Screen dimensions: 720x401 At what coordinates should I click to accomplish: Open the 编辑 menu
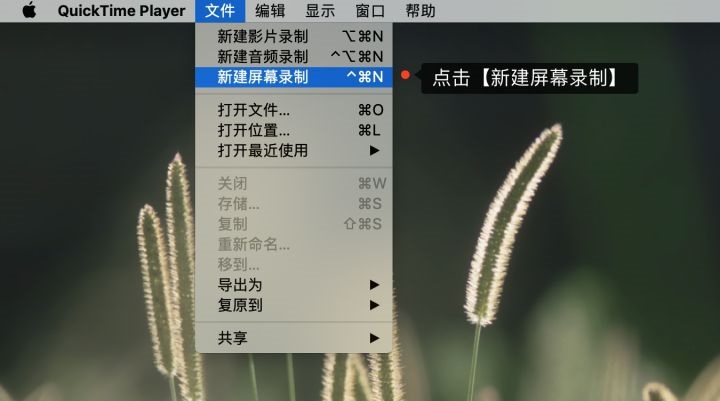270,11
